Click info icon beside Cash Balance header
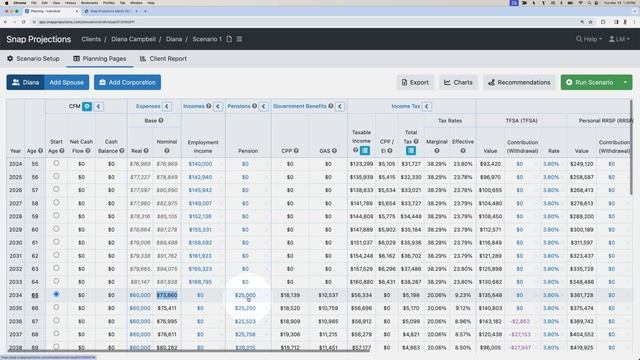The height and width of the screenshot is (360, 640). [122, 151]
